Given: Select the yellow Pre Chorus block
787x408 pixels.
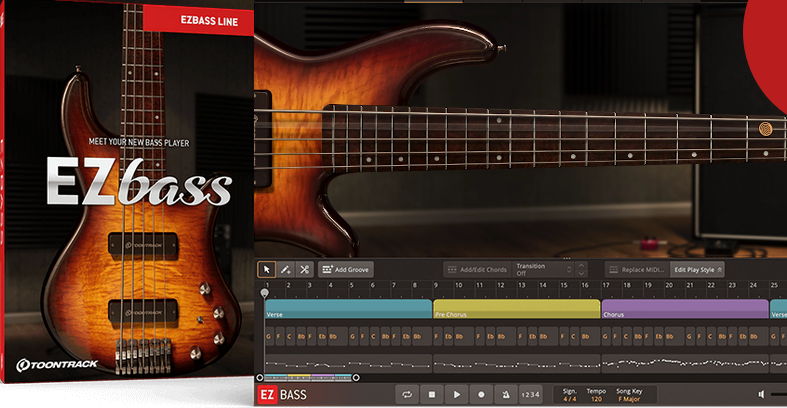Looking at the screenshot, I should (x=516, y=309).
